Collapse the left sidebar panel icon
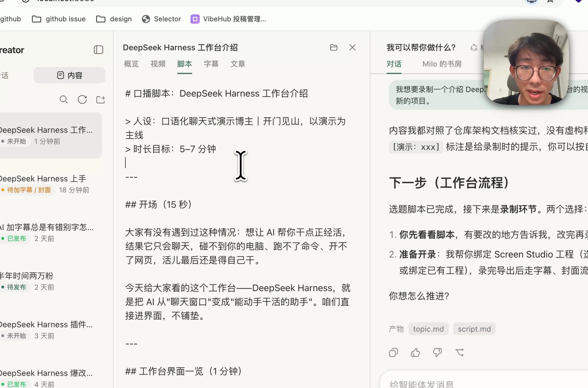The image size is (588, 388). pyautogui.click(x=98, y=50)
